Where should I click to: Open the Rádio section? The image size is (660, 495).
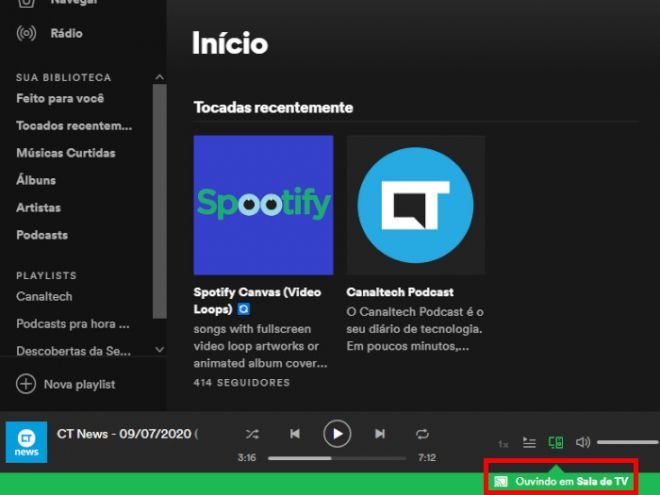tap(66, 33)
